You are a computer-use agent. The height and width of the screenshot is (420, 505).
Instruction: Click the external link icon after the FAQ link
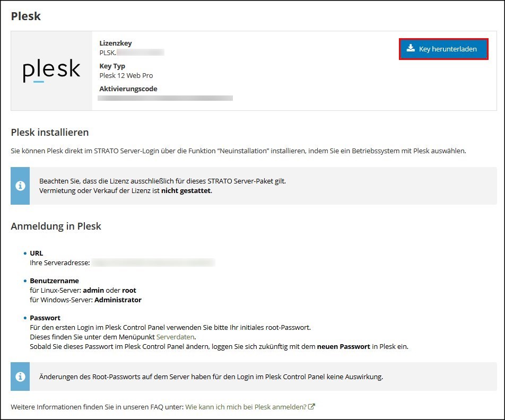[x=312, y=407]
